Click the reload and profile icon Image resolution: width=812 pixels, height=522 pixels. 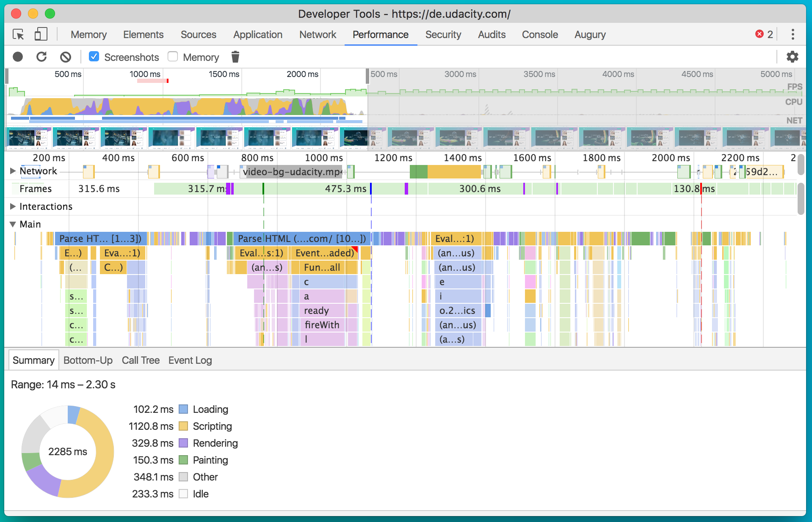point(41,57)
